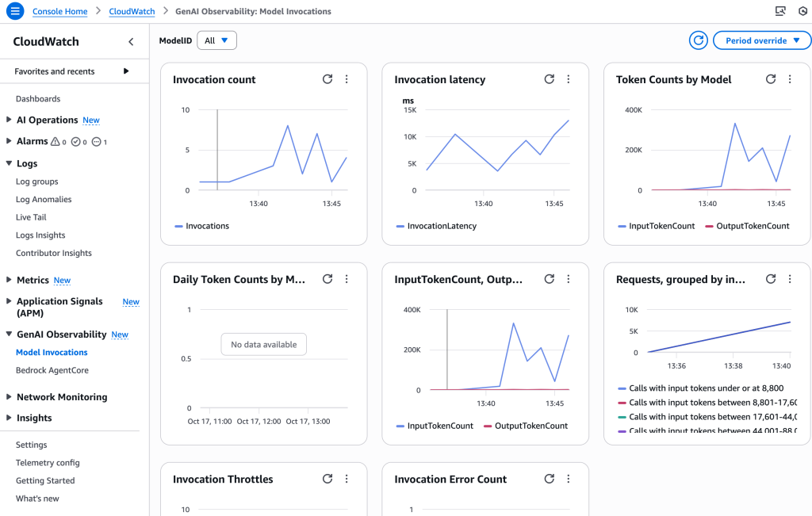Open the ModelID All dropdown

(x=216, y=40)
